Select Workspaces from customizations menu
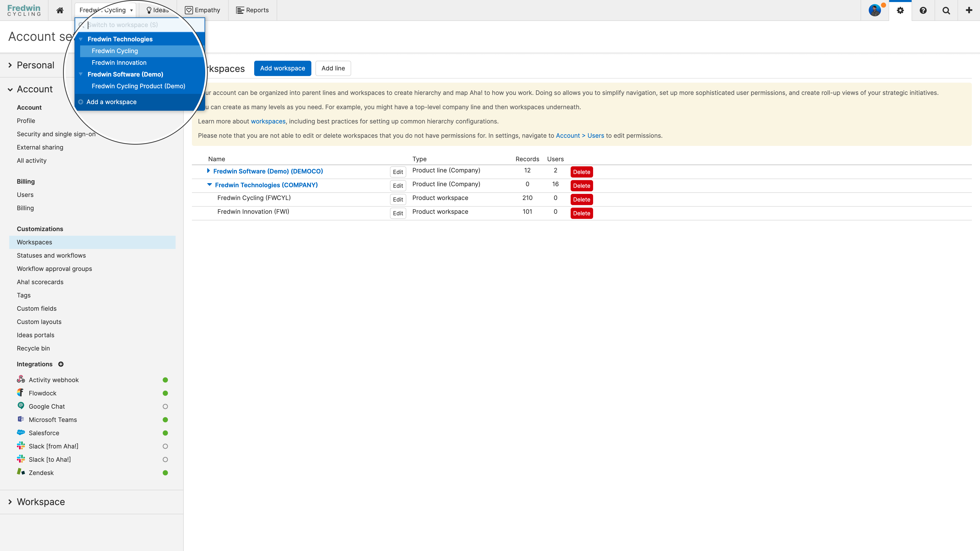Image resolution: width=980 pixels, height=551 pixels. pyautogui.click(x=34, y=242)
